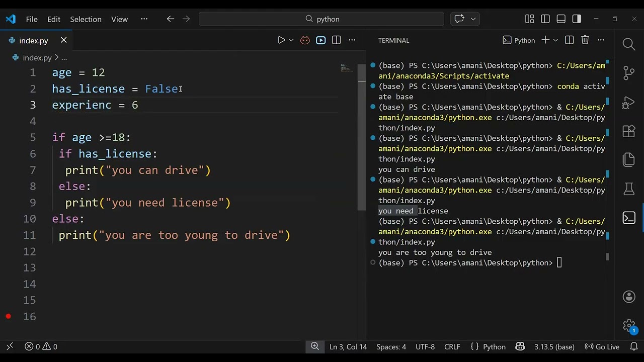Screen dimensions: 644x362
Task: Click Ln 3, Col 14 to go to line
Action: [x=348, y=346]
